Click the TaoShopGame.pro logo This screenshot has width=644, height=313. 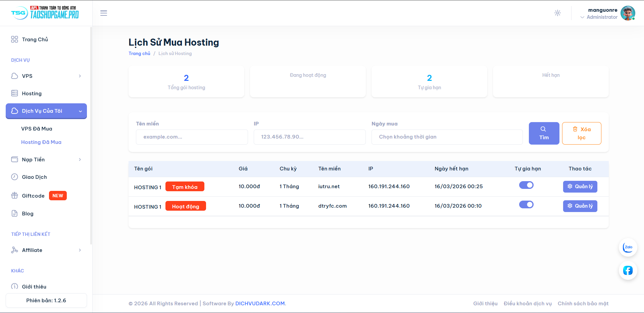coord(45,13)
